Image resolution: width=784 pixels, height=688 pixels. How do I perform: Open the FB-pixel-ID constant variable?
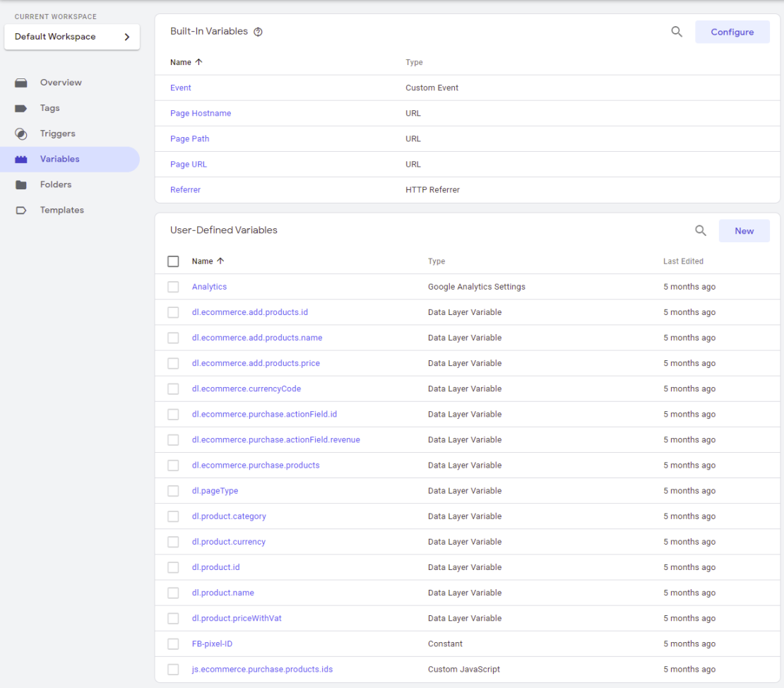(212, 643)
